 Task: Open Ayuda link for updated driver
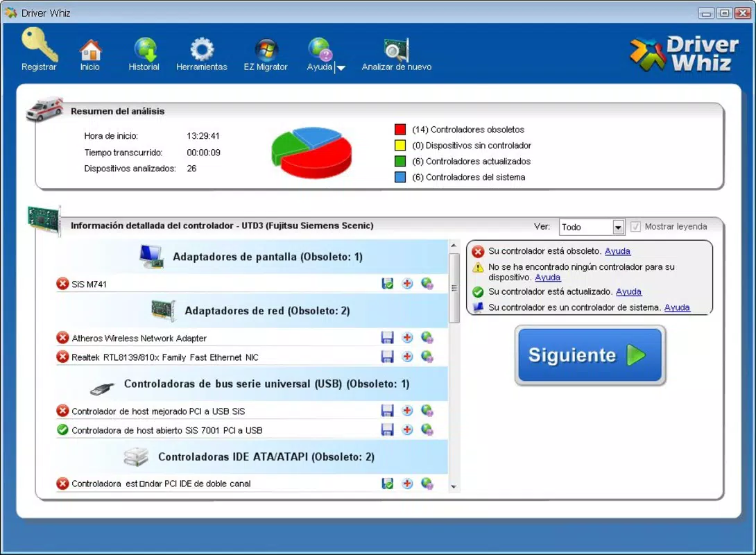pos(628,292)
